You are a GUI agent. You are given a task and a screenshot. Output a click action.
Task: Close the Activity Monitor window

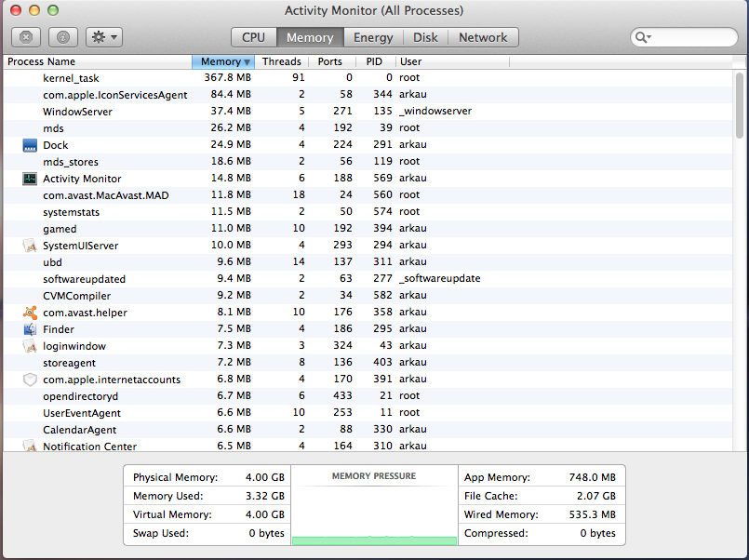[16, 10]
